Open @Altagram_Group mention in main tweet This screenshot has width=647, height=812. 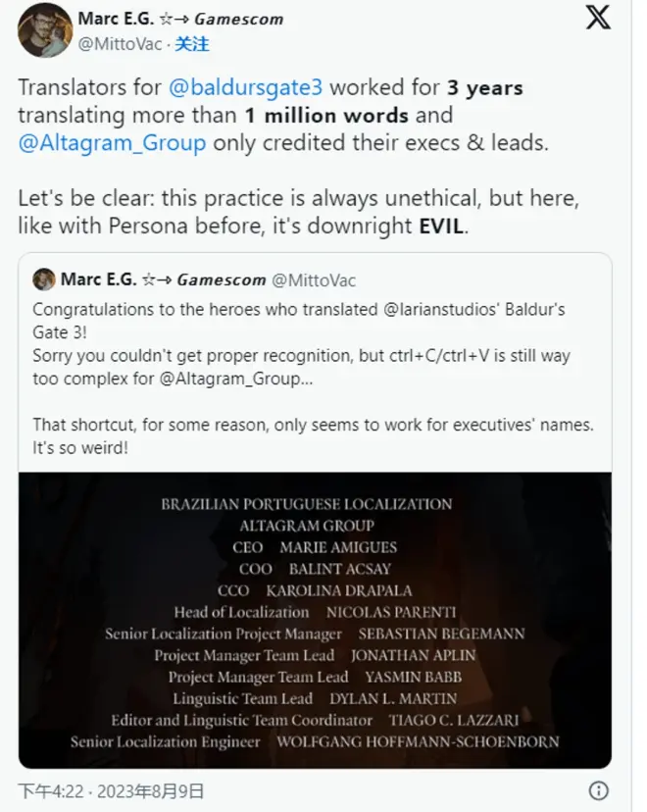point(112,142)
